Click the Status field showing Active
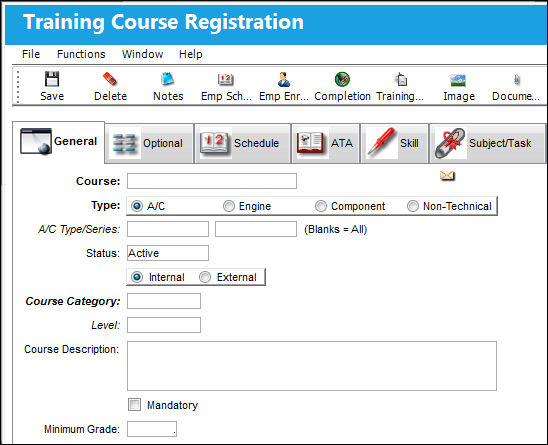The width and height of the screenshot is (548, 445). pos(168,253)
